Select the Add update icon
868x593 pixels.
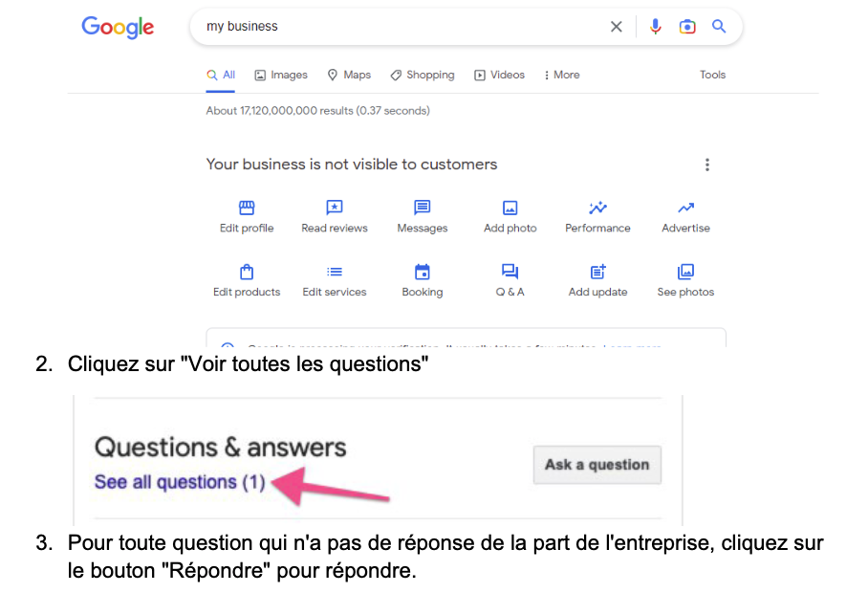(597, 272)
